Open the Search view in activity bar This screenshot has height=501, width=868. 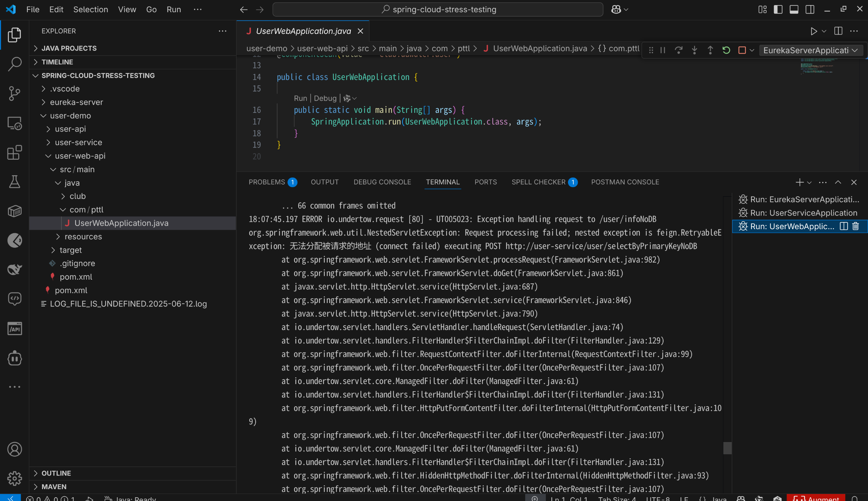(x=15, y=64)
